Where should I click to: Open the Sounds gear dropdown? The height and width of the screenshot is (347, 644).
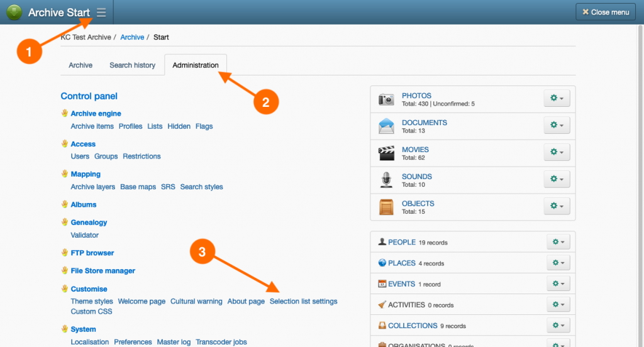(557, 179)
